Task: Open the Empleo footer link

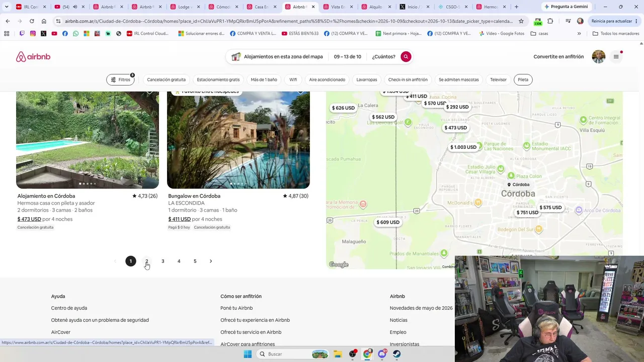Action: click(x=398, y=332)
